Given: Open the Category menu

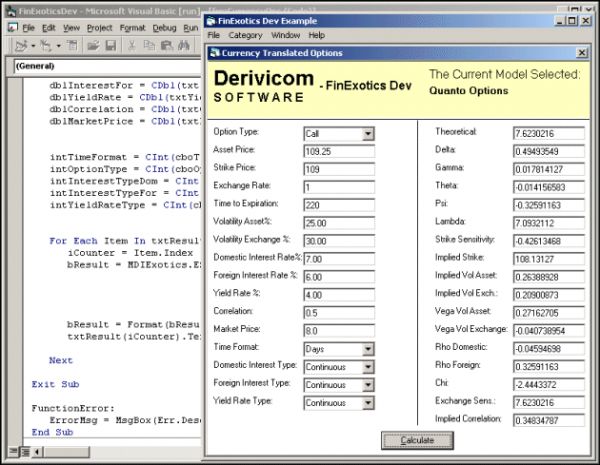Looking at the screenshot, I should click(x=245, y=35).
